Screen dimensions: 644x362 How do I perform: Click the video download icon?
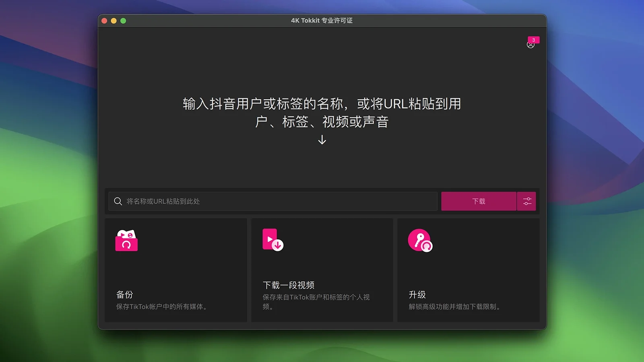[x=273, y=240]
